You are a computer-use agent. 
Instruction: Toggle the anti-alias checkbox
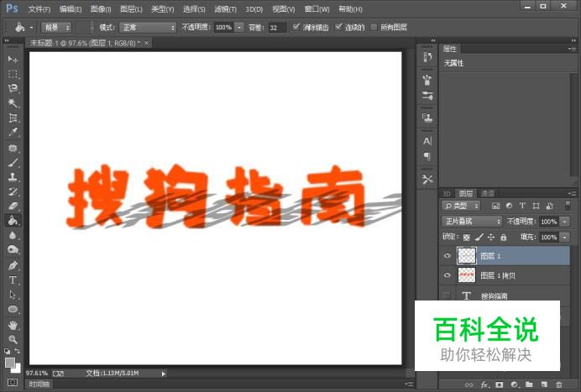click(296, 27)
